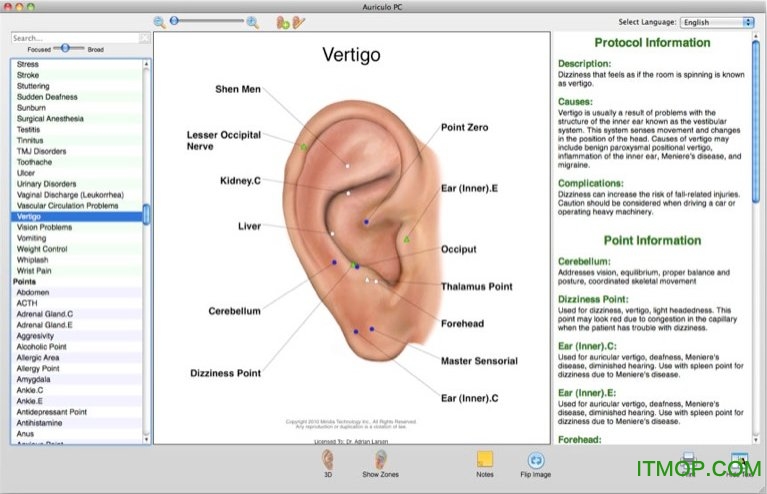Select Sunburn in the list
The image size is (767, 494).
(77, 108)
